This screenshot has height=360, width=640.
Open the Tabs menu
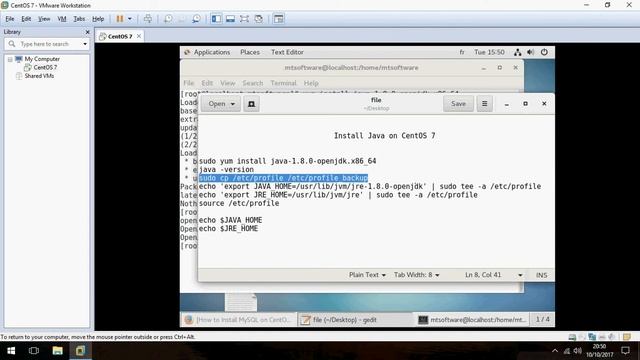click(x=79, y=19)
